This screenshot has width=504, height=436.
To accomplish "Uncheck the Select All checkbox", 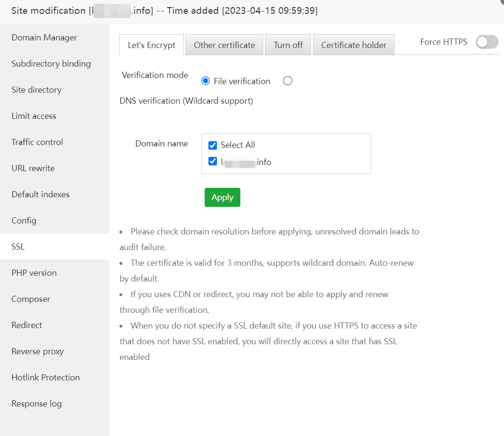I will (x=213, y=145).
